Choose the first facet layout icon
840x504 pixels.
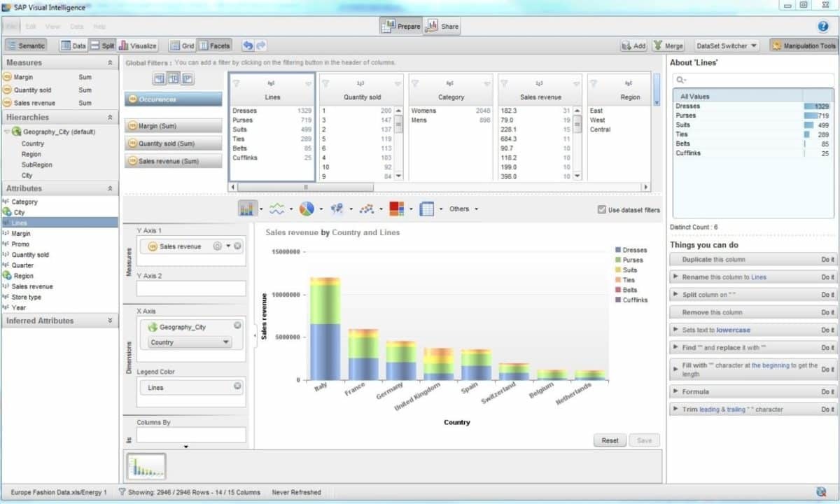(159, 78)
